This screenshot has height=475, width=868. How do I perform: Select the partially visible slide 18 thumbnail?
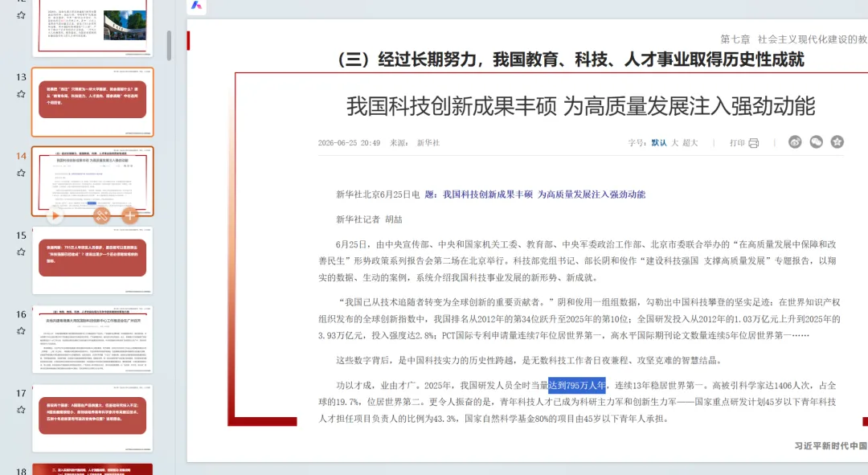tap(92, 469)
